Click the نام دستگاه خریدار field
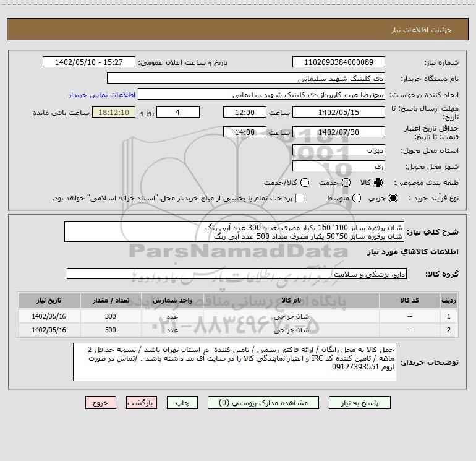Viewport: 476px width, 461px height. coord(246,79)
